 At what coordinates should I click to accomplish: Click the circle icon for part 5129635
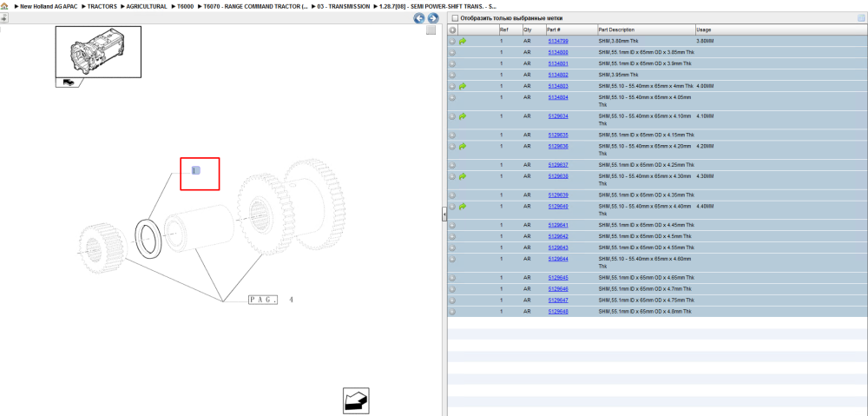(451, 135)
